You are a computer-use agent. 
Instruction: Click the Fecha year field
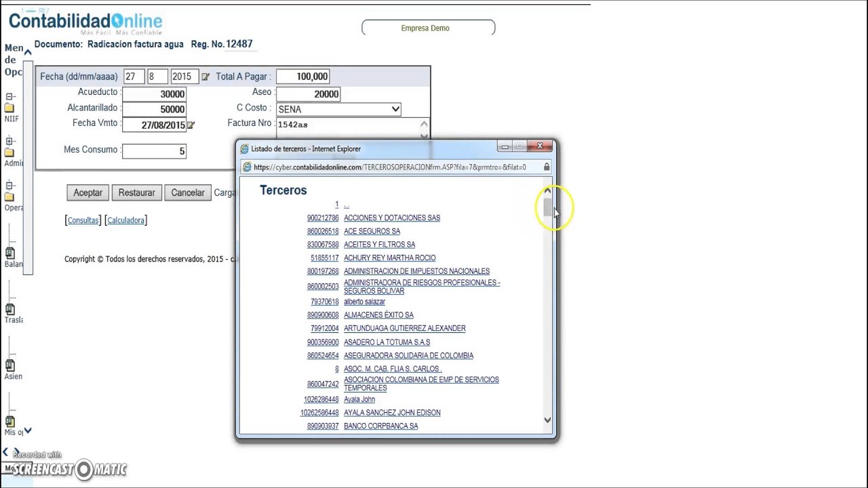[x=184, y=77]
